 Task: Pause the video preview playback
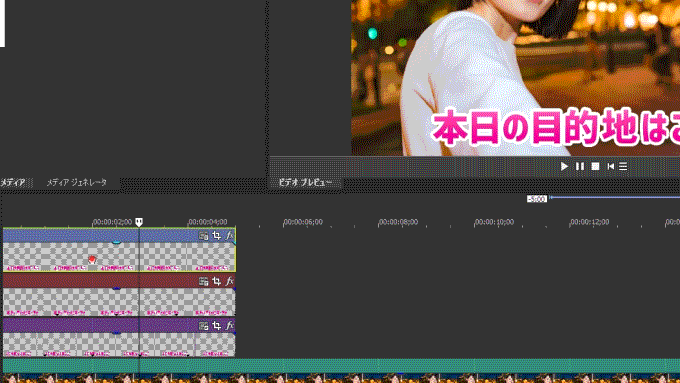[580, 167]
